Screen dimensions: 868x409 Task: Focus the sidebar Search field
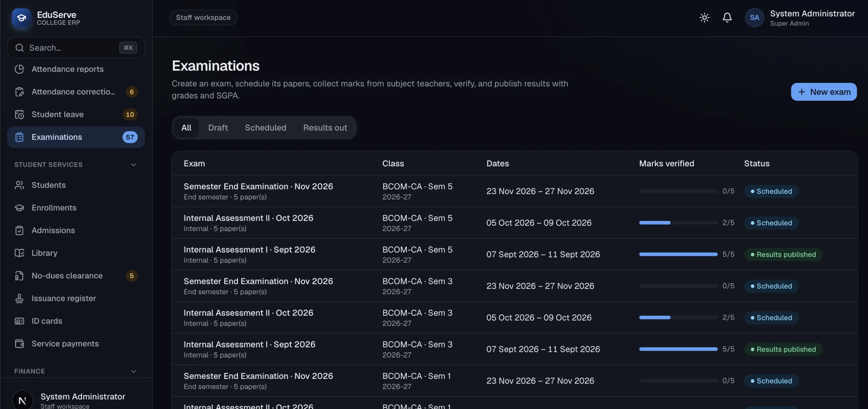coord(76,48)
